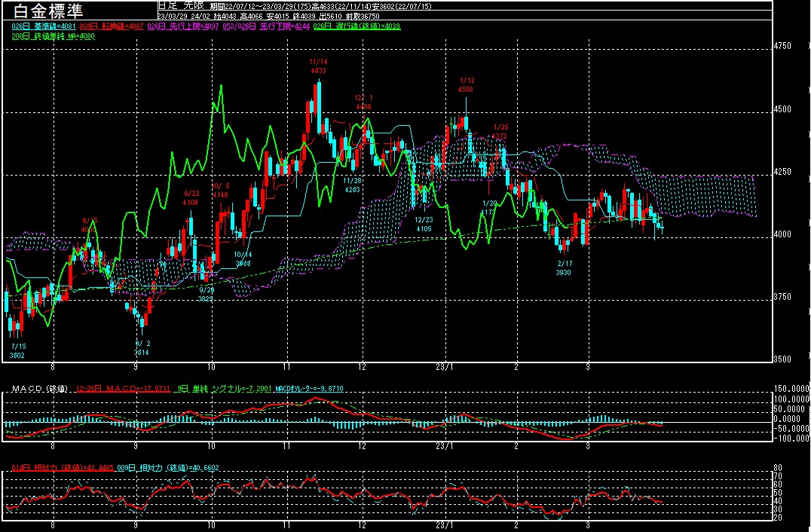Select the 009日 相対力(終値)=40.6602 legend
Image resolution: width=811 pixels, height=532 pixels.
168,467
